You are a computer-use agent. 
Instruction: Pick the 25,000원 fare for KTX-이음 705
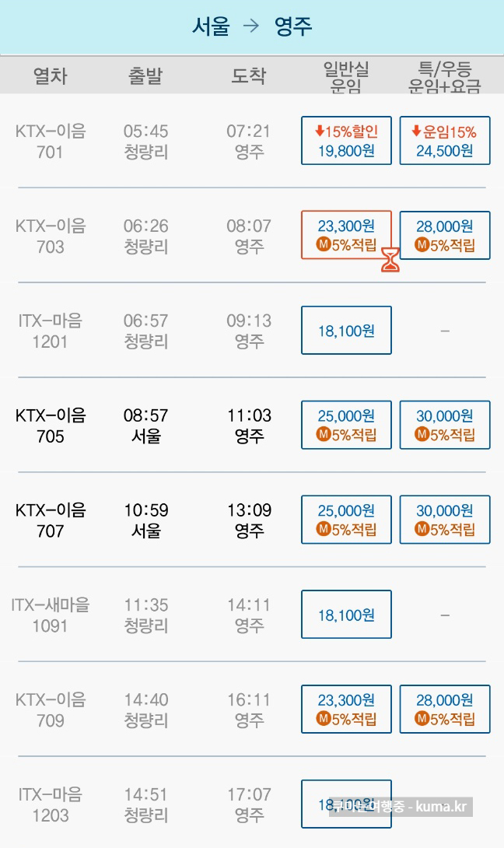[x=346, y=425]
